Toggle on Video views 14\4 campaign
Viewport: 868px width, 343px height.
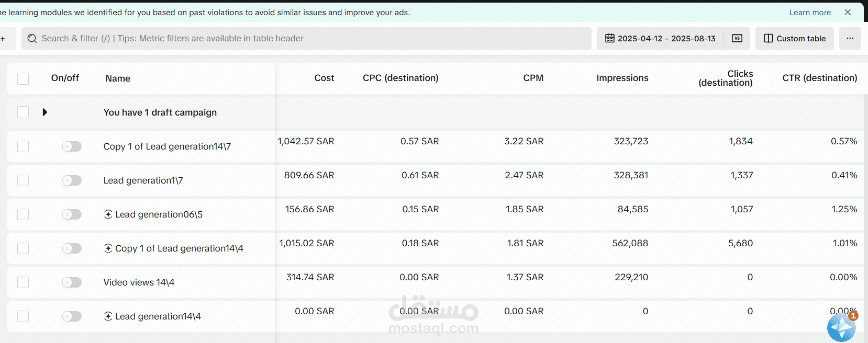point(72,282)
